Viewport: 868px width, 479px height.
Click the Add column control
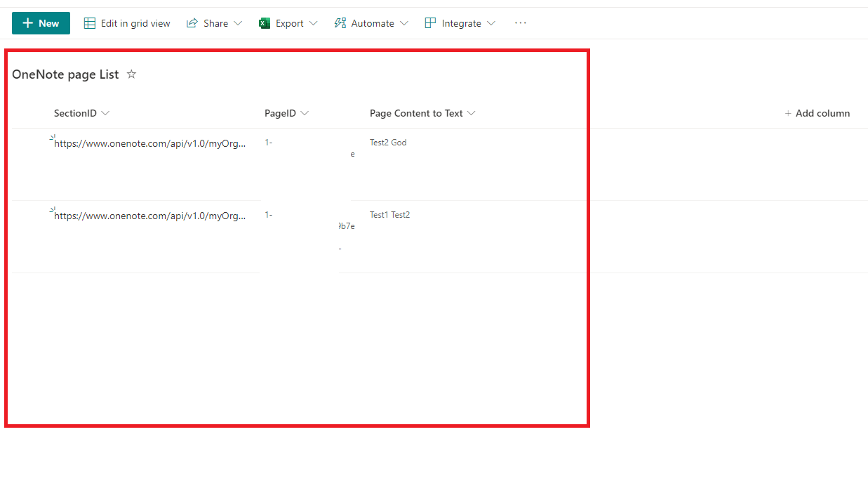point(817,113)
